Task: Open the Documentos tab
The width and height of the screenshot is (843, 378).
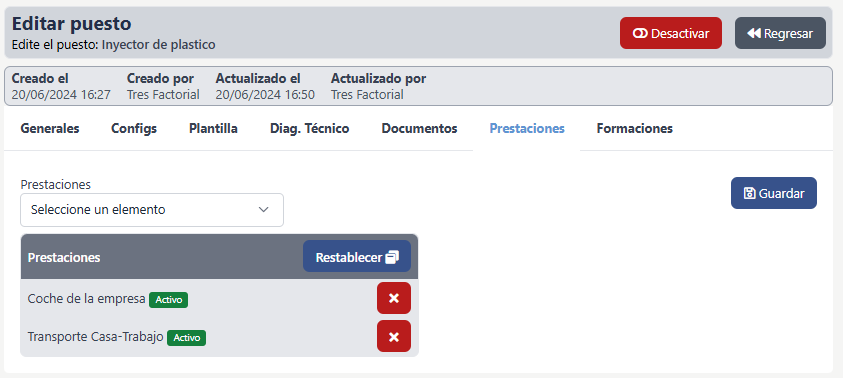Action: [419, 129]
